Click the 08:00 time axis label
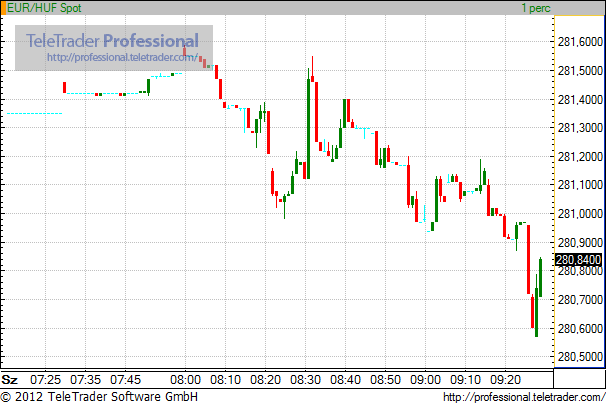The width and height of the screenshot is (606, 406). click(186, 380)
